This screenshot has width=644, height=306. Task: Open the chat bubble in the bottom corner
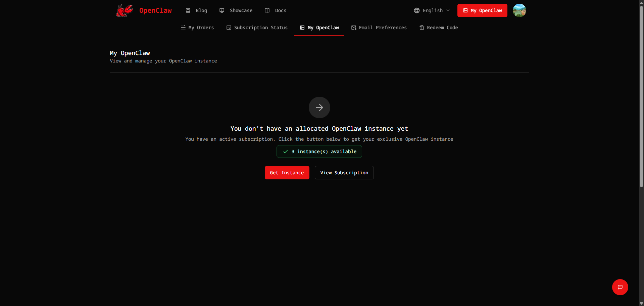point(620,287)
